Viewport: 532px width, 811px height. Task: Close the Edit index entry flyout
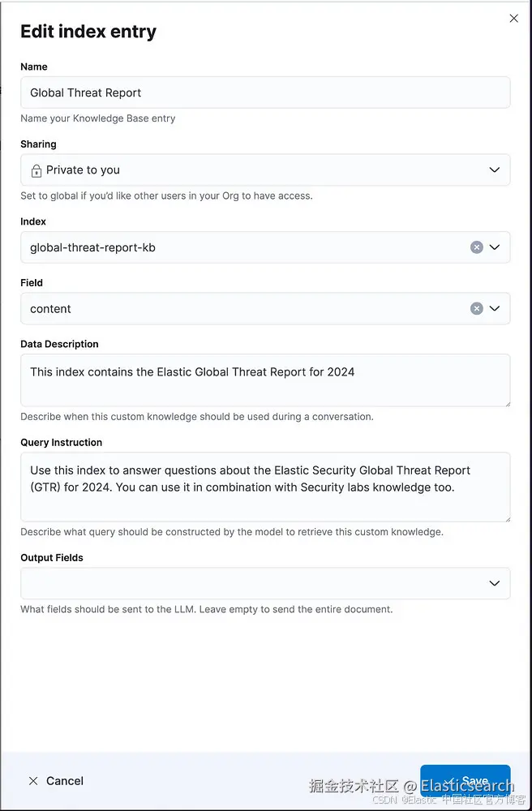[513, 19]
